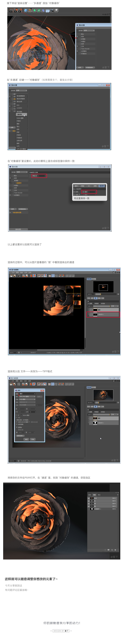The width and height of the screenshot is (122, 644).
Task: Open 渲染器 dropdown in second render settings window
Action: (21, 90)
